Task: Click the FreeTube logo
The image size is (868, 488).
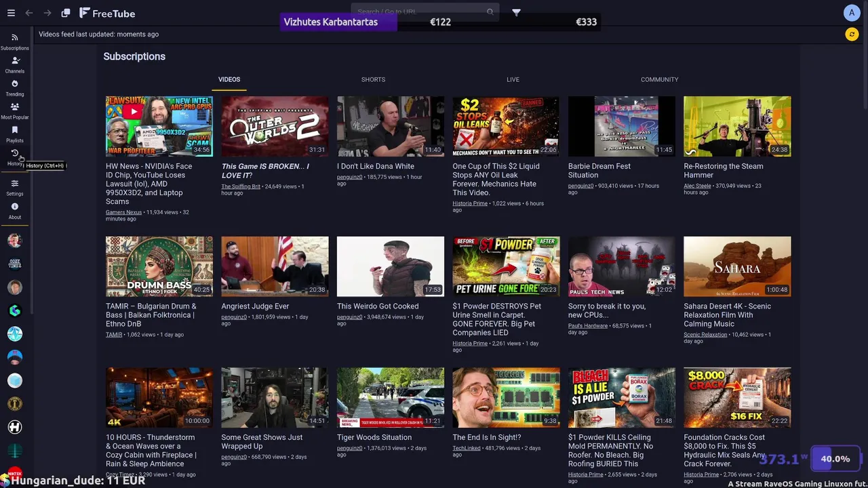Action: [107, 13]
